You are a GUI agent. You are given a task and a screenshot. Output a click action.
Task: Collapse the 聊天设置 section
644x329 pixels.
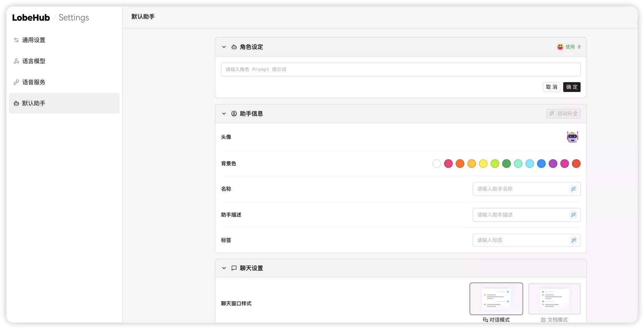[224, 268]
